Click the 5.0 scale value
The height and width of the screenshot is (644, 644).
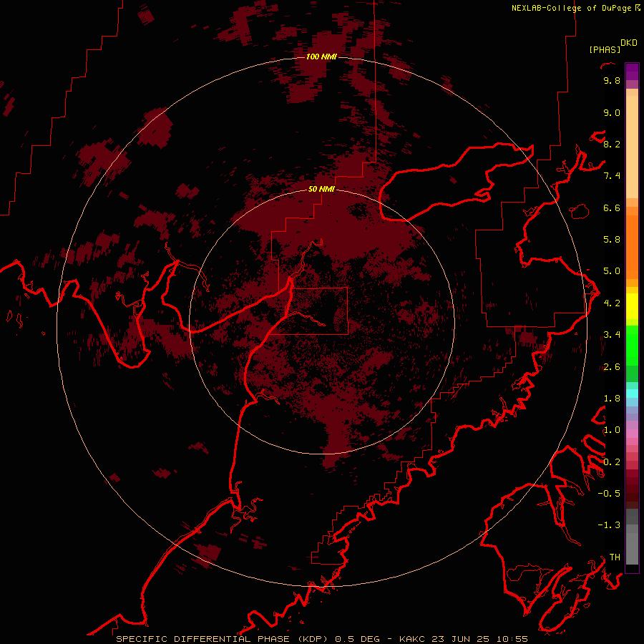(x=612, y=271)
